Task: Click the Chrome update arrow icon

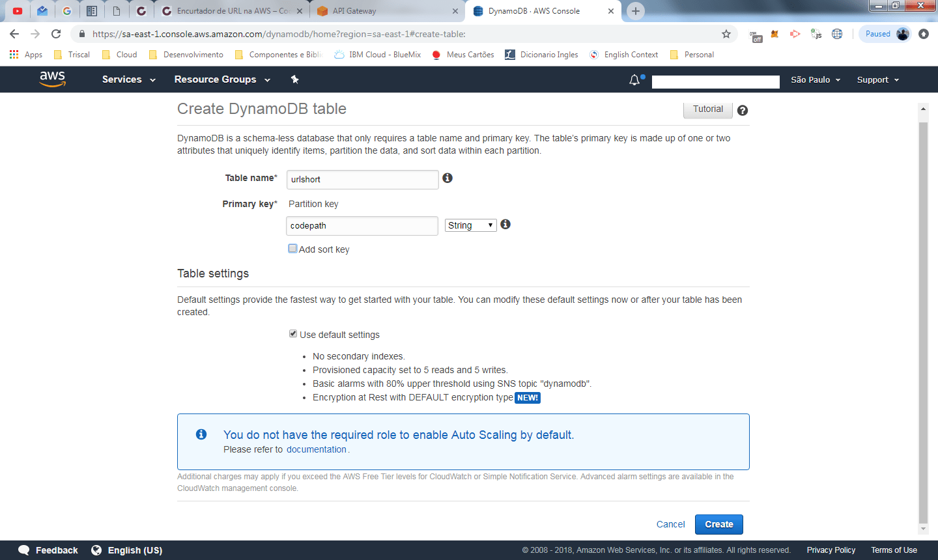Action: (924, 34)
